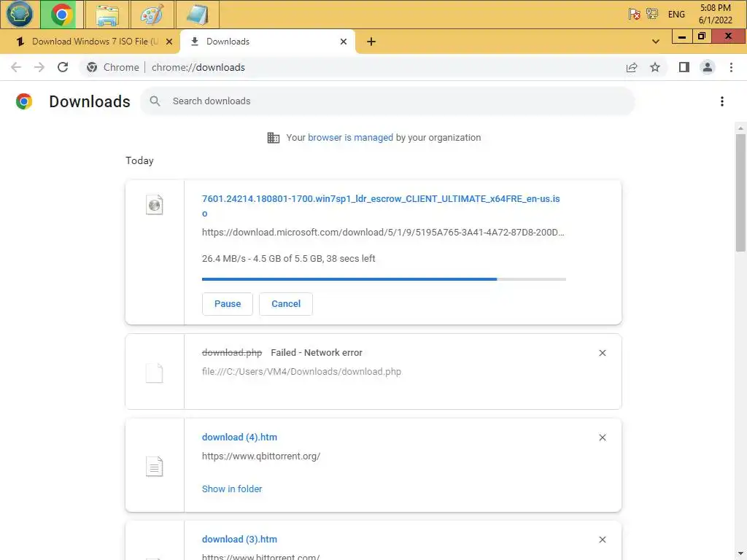Go back with the browser back arrow
The width and height of the screenshot is (747, 560).
[x=16, y=67]
